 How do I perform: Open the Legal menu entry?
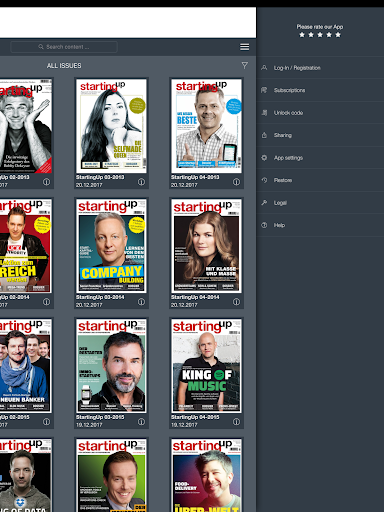[320, 203]
